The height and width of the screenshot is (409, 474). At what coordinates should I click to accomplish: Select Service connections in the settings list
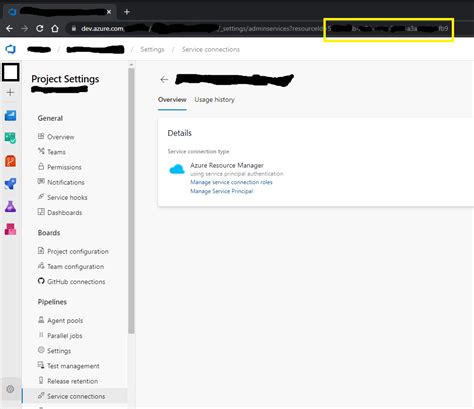[x=75, y=396]
